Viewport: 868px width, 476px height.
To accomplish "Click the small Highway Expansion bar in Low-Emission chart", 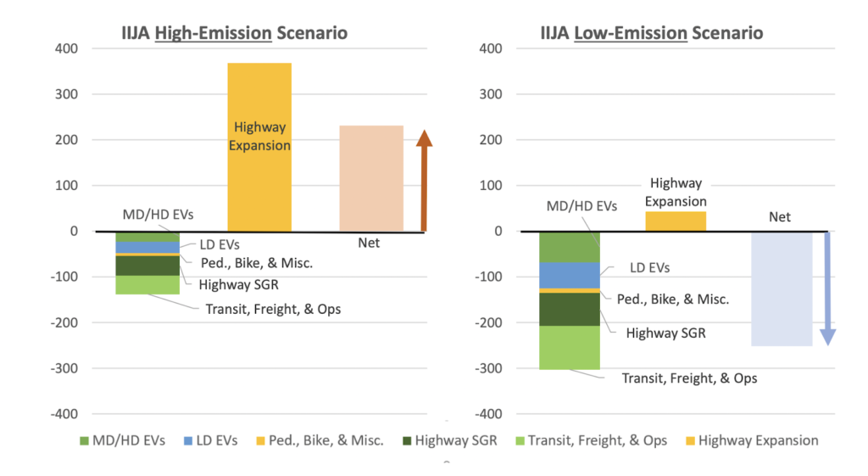I will [x=676, y=221].
